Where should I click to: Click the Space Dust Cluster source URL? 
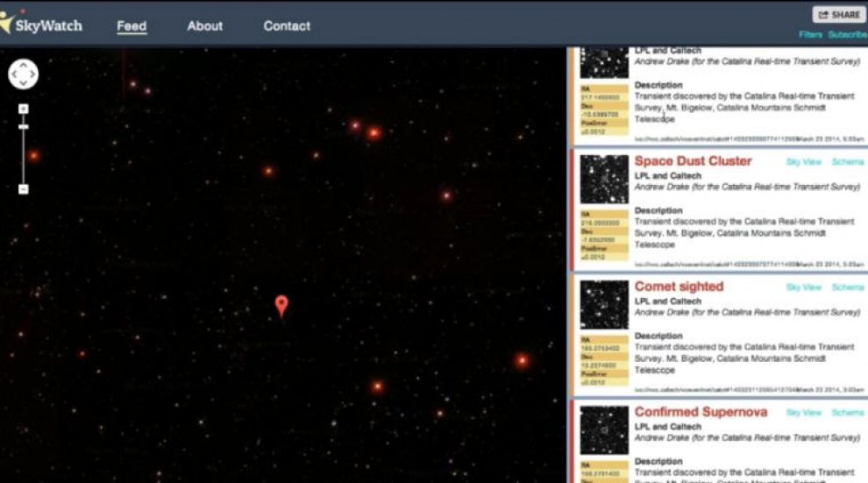715,265
